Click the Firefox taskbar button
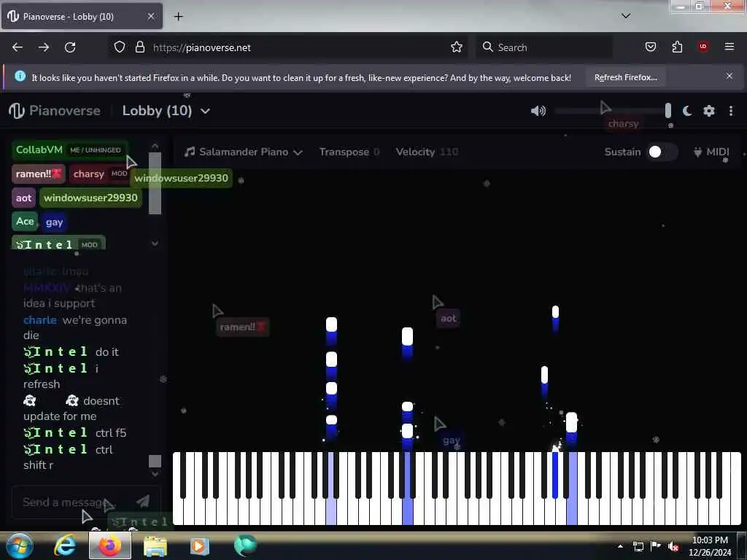This screenshot has height=560, width=747. point(109,545)
